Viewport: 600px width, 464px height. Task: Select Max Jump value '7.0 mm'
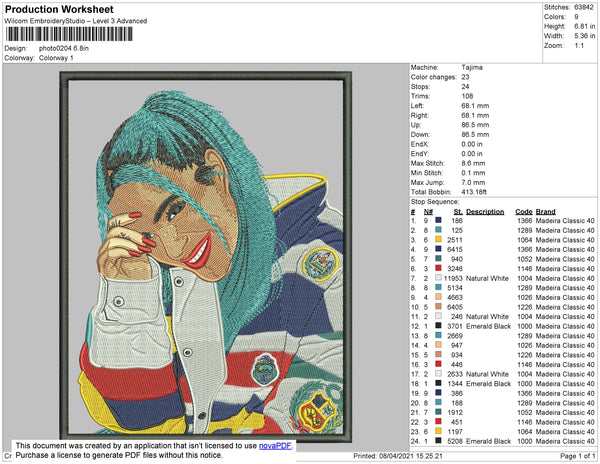(x=473, y=182)
